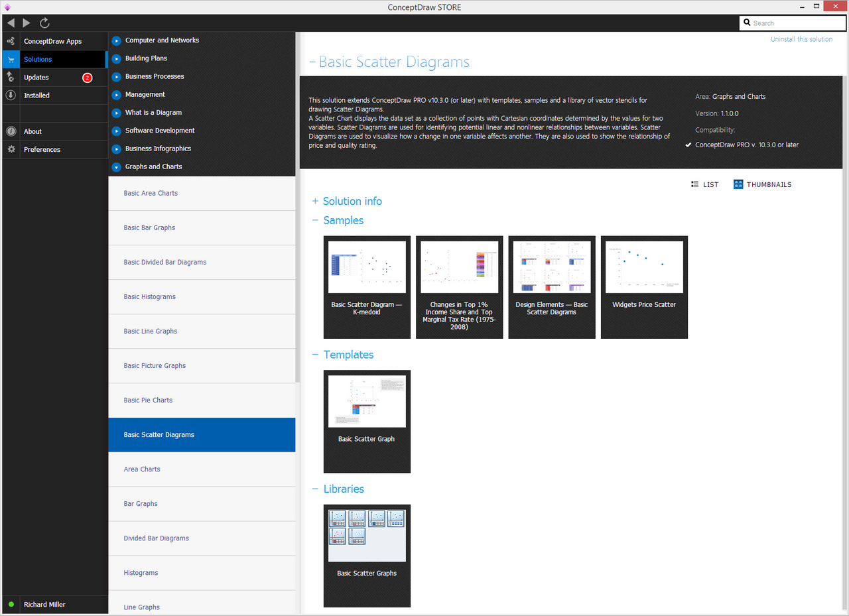
Task: Open Basic Scatter Graph template
Action: 367,422
